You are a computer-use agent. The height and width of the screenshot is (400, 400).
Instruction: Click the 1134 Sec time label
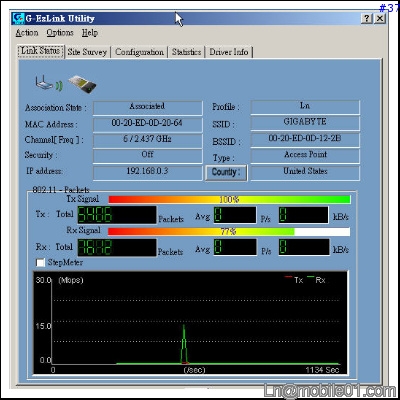[x=322, y=370]
